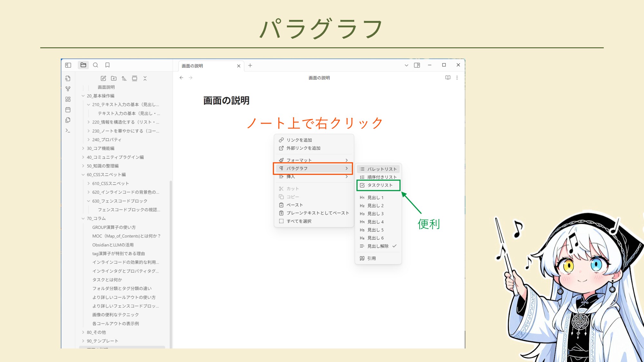This screenshot has width=644, height=362.
Task: Open daily note calendar ribbon icon
Action: pyautogui.click(x=68, y=110)
